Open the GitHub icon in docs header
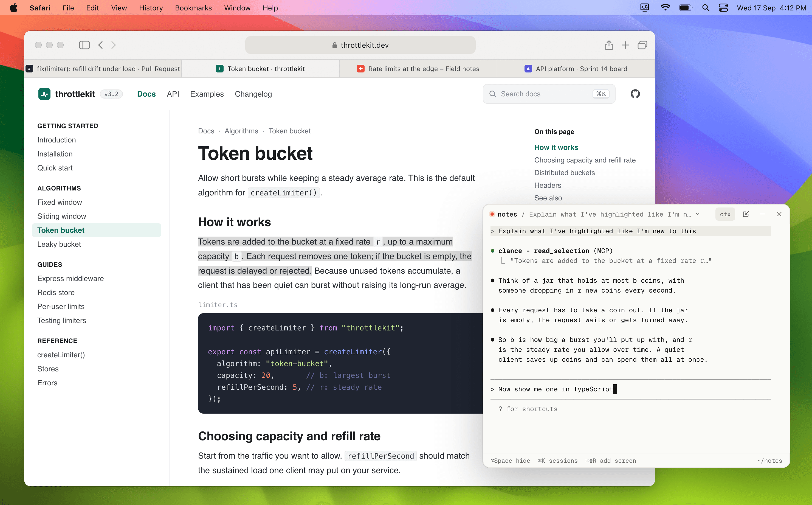The height and width of the screenshot is (505, 812). tap(635, 94)
